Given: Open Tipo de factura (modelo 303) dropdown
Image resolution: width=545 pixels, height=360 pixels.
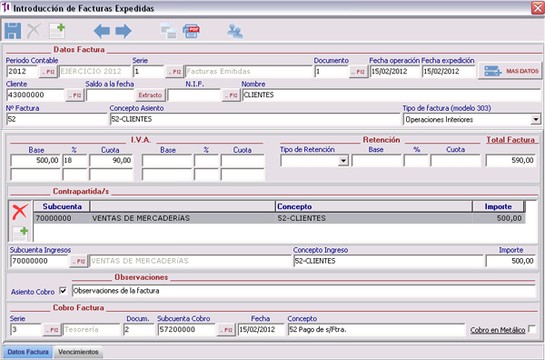Looking at the screenshot, I should coord(536,120).
